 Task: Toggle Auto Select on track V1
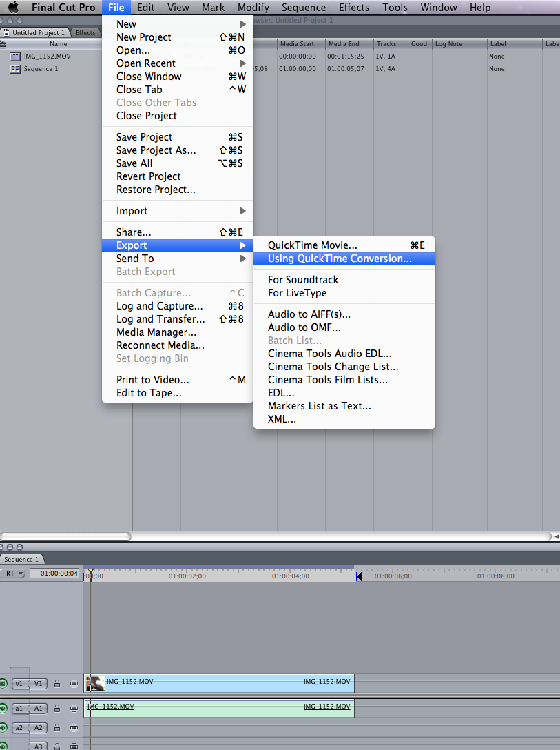74,684
